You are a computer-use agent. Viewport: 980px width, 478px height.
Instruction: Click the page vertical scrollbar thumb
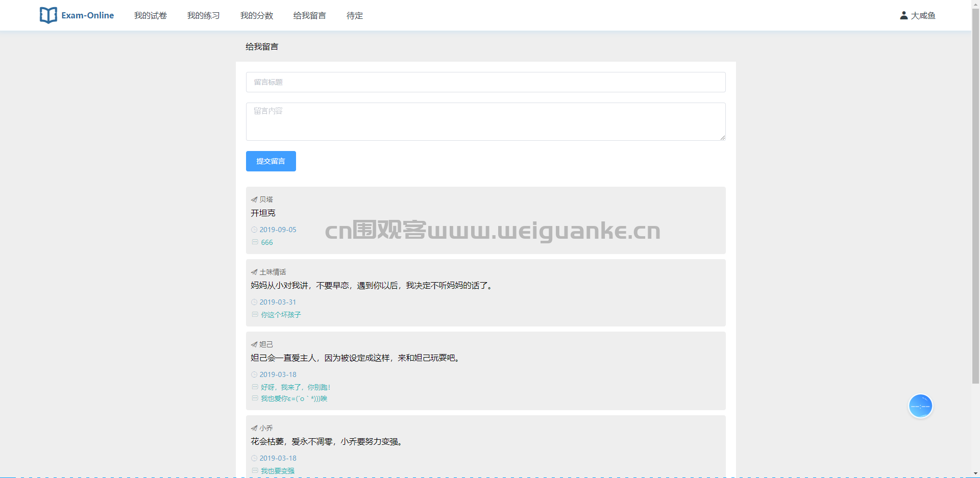975,196
